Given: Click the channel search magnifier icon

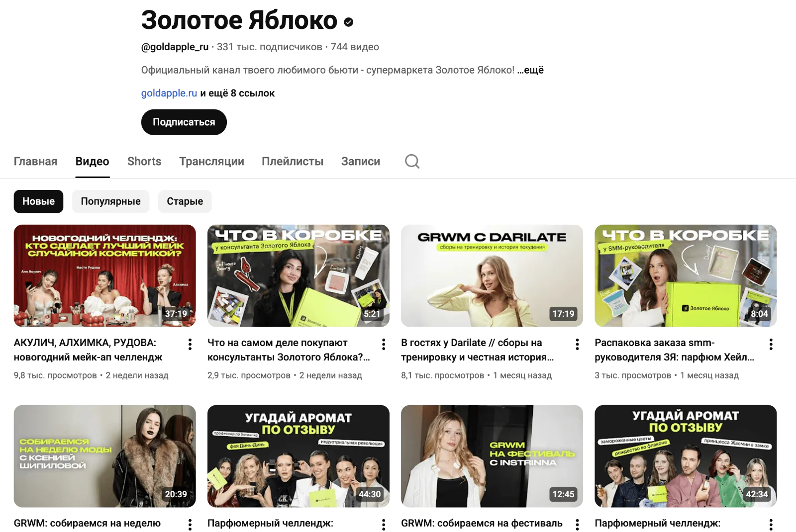Looking at the screenshot, I should tap(412, 162).
